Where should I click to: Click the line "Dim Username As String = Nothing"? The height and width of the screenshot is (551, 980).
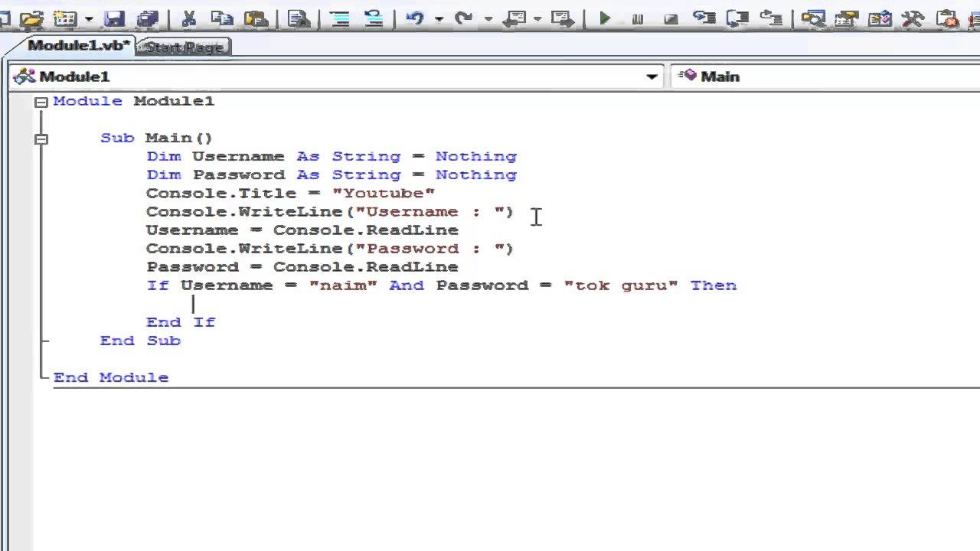[332, 156]
